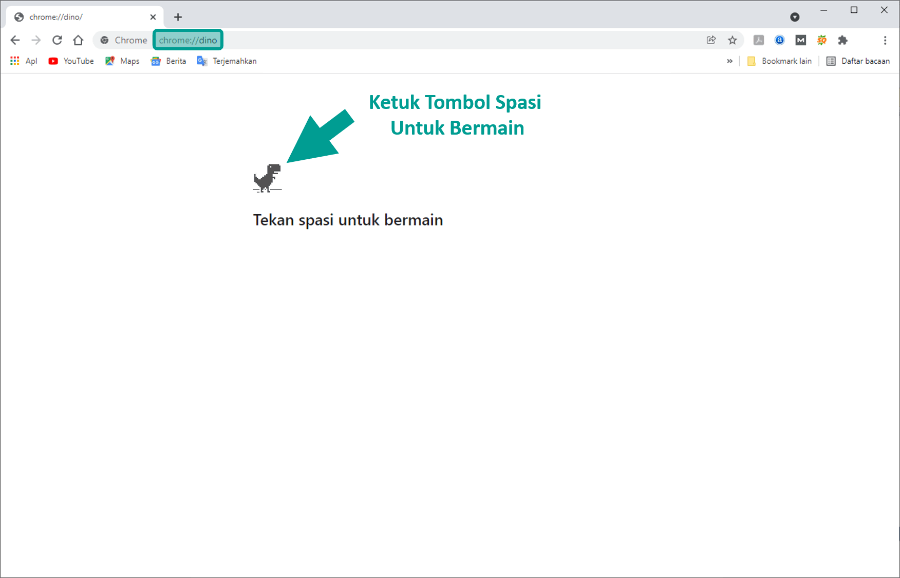
Task: Reload the chrome://dino page
Action: point(57,40)
